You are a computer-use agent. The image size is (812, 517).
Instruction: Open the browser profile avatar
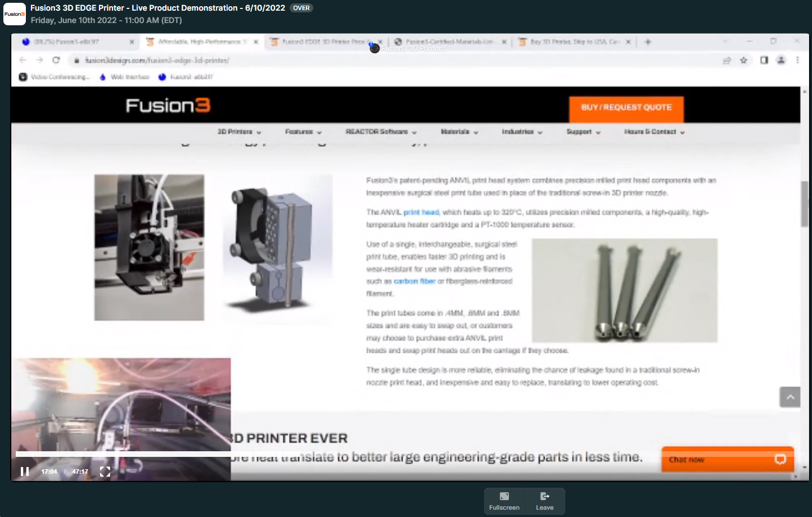(x=781, y=60)
